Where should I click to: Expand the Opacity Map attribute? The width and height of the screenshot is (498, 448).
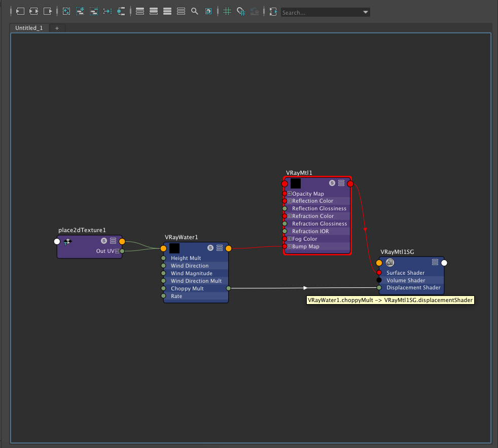coord(290,193)
